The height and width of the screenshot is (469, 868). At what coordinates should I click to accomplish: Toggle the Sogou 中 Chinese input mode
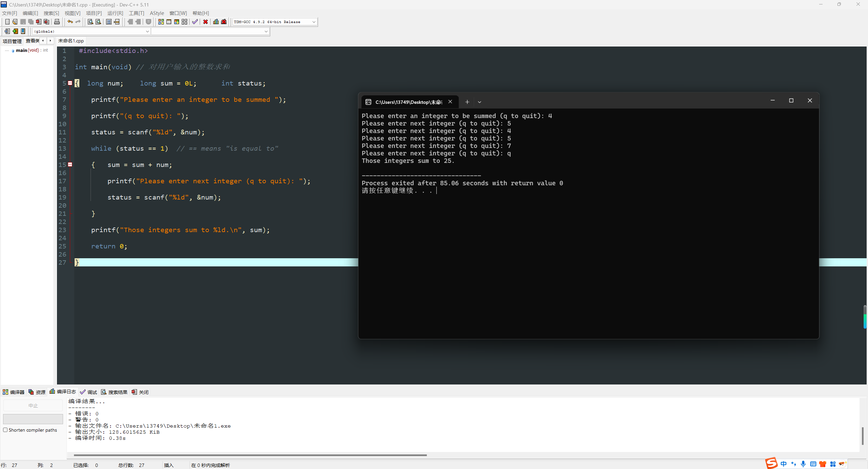coord(783,464)
